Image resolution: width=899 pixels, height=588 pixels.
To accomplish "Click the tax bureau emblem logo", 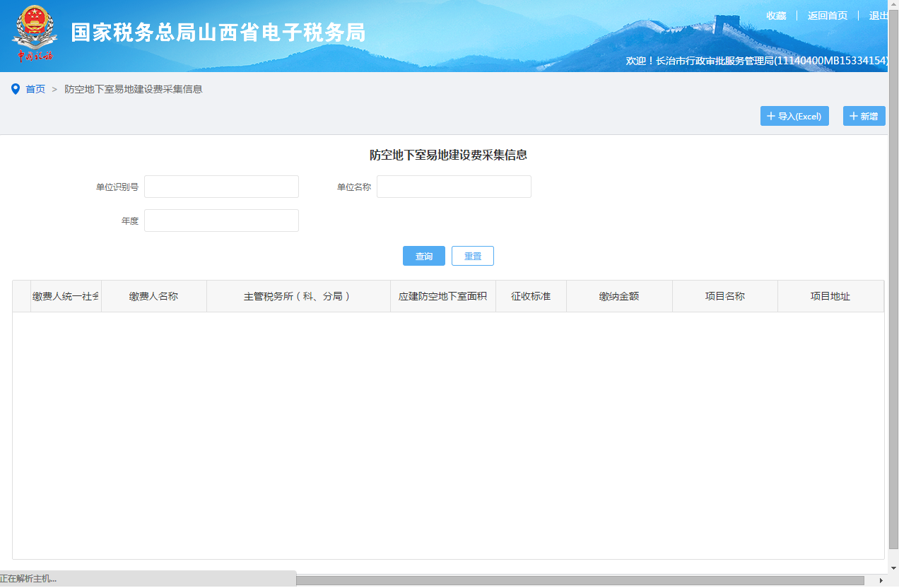I will (x=35, y=33).
